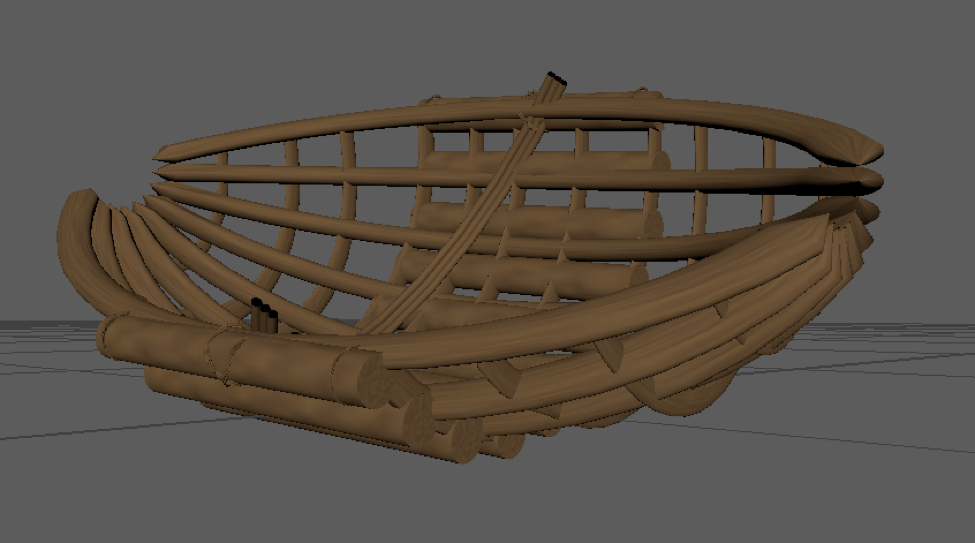975x543 pixels.
Task: Click the dark pegs beside the front log
Action: [264, 316]
